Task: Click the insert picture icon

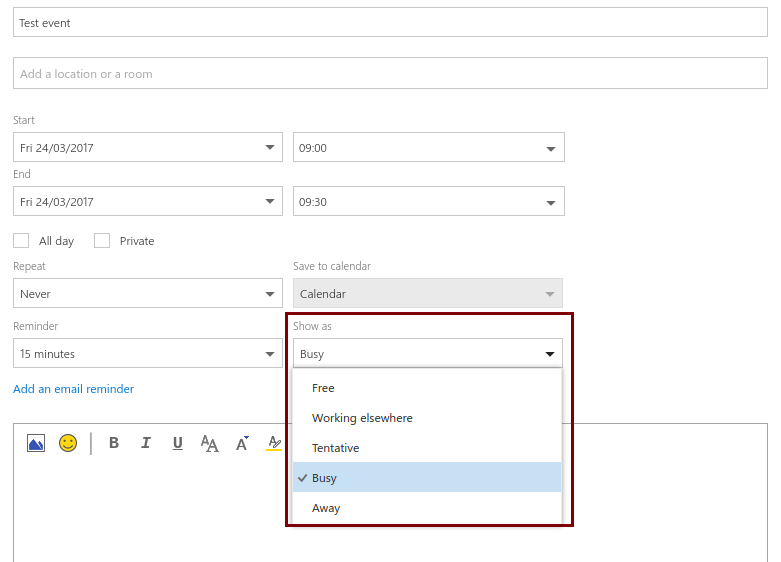Action: point(36,443)
